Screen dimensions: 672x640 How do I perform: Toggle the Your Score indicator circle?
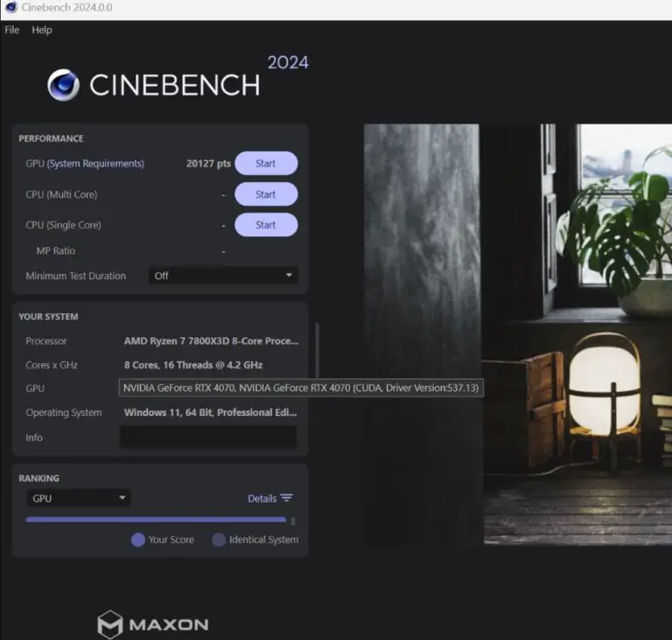[138, 539]
